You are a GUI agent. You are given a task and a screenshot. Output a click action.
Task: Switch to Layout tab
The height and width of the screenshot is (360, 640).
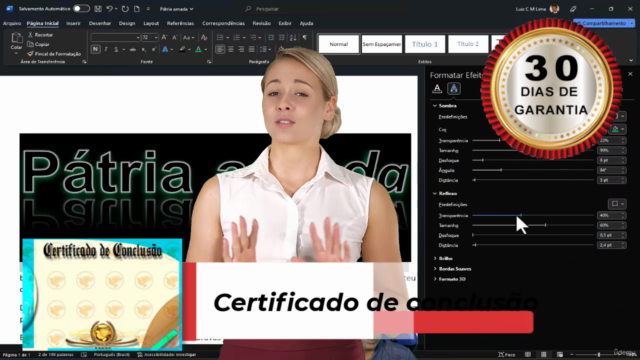[x=151, y=23]
